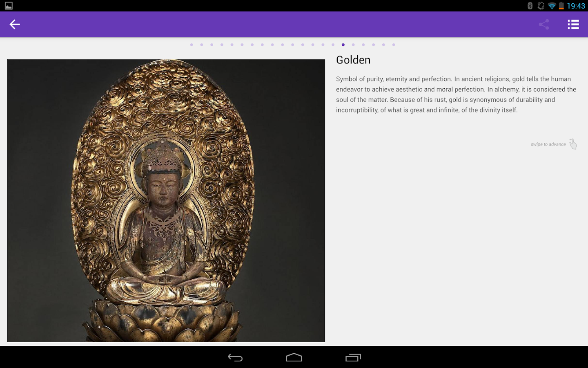
Task: Tap the Wi-Fi signal icon in status bar
Action: pos(552,6)
